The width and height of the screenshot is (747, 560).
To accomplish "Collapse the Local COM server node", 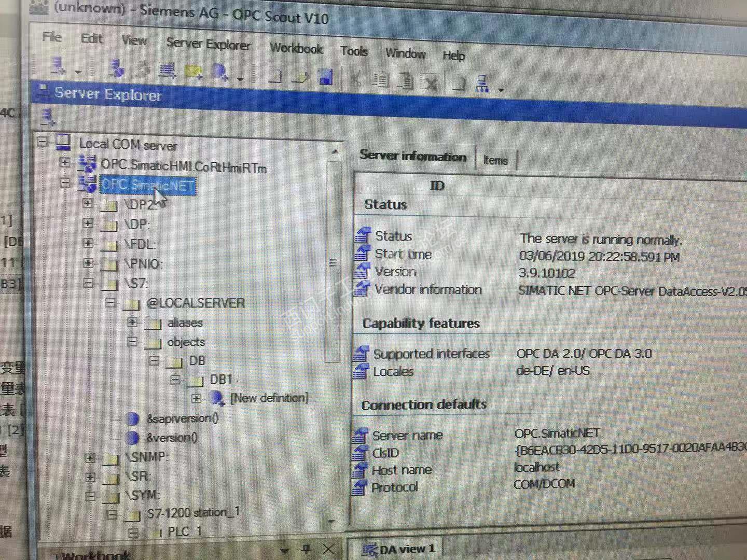I will (x=42, y=141).
